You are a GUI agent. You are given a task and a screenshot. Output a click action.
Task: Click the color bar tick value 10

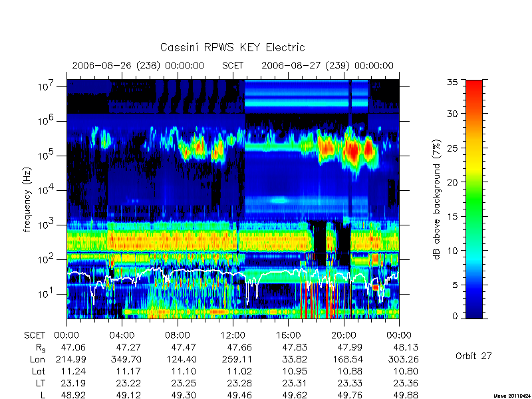coord(452,251)
